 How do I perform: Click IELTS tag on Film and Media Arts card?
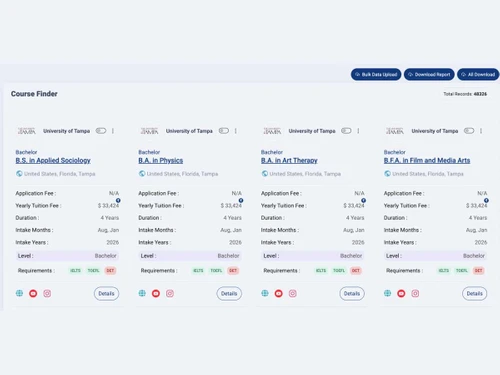click(x=443, y=270)
